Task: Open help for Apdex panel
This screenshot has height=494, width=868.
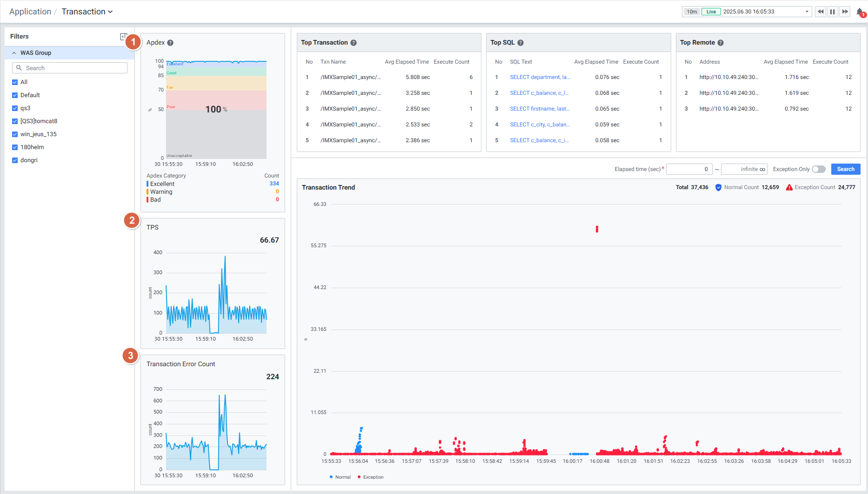Action: tap(170, 43)
